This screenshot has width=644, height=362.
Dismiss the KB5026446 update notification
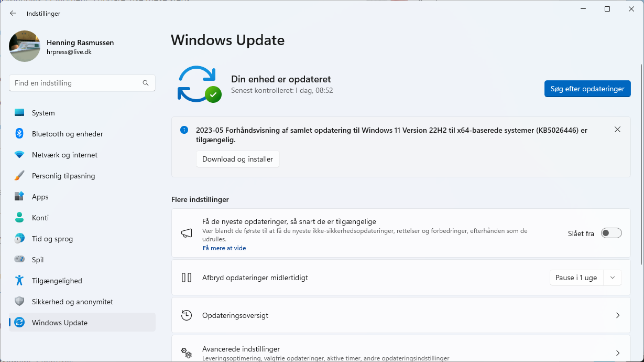coord(617,129)
